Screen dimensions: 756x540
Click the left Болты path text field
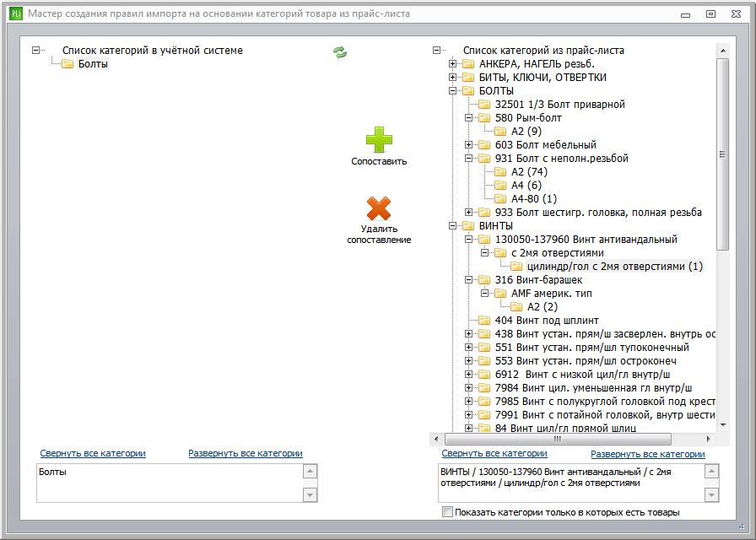point(170,483)
